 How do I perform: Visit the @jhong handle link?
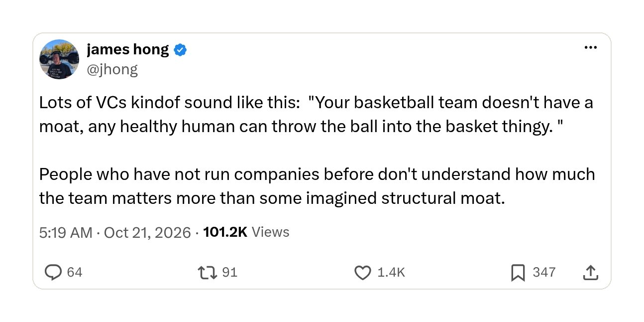[112, 69]
